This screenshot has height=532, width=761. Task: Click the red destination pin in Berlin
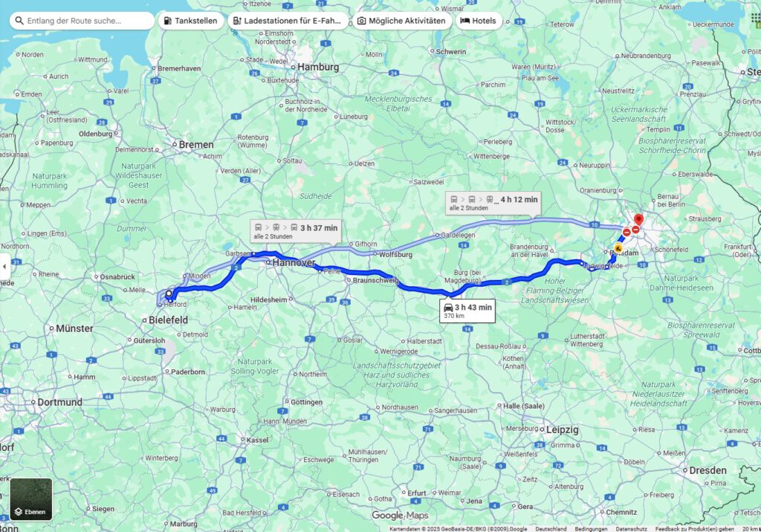pyautogui.click(x=638, y=221)
